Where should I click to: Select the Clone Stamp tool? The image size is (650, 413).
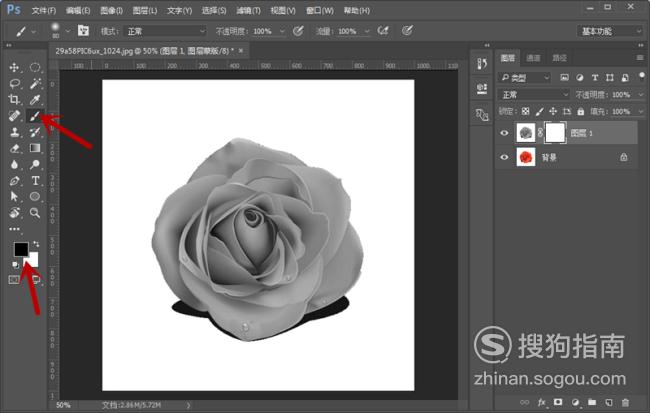[x=14, y=132]
